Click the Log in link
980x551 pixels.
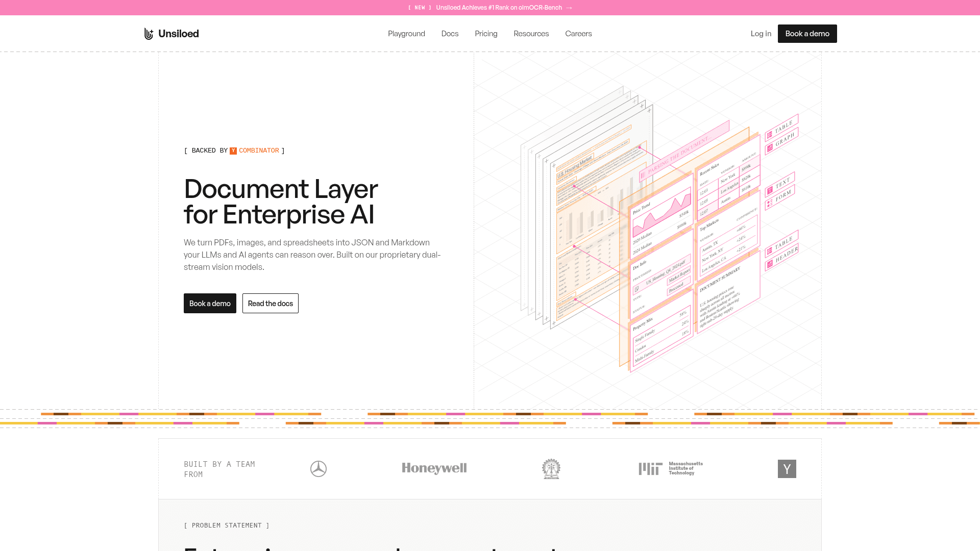(761, 34)
